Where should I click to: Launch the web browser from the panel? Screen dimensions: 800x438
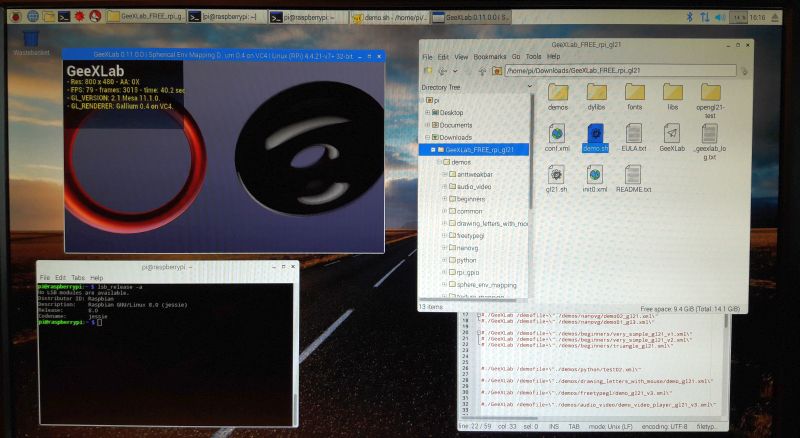pos(33,17)
